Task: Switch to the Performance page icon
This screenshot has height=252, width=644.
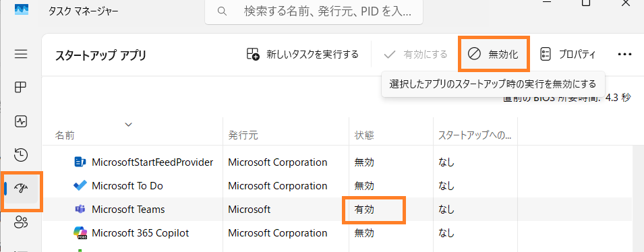Action: (x=21, y=121)
